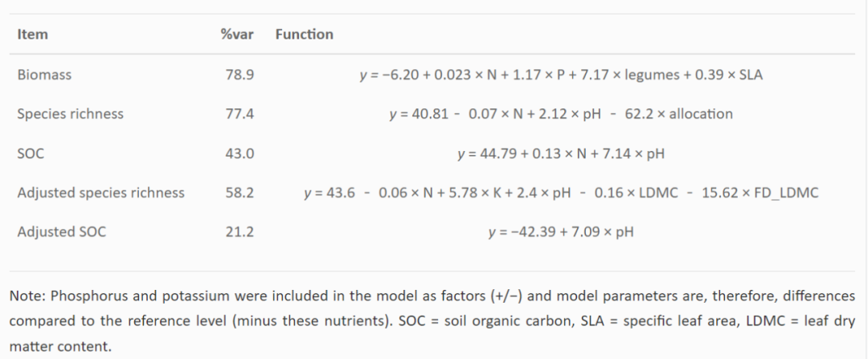Click the 58.2 percent variance value
868x359 pixels.
pos(240,193)
